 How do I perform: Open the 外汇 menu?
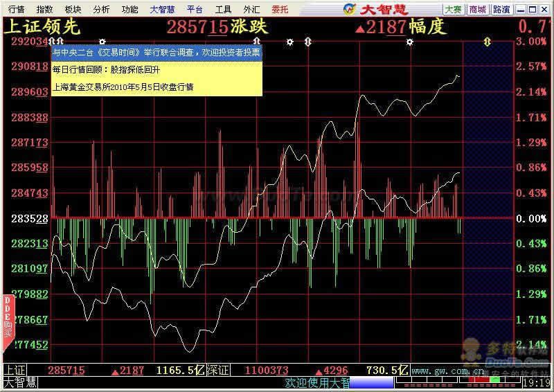point(251,9)
